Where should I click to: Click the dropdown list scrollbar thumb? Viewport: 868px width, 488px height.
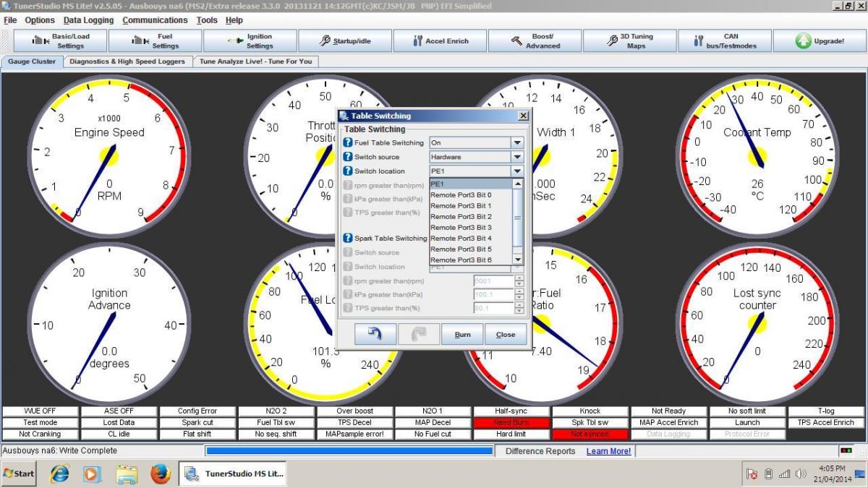517,216
